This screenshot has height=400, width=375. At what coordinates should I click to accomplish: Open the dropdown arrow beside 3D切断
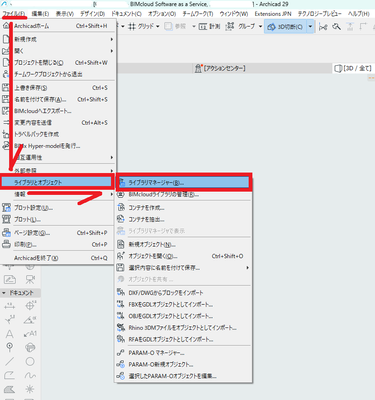(x=310, y=27)
